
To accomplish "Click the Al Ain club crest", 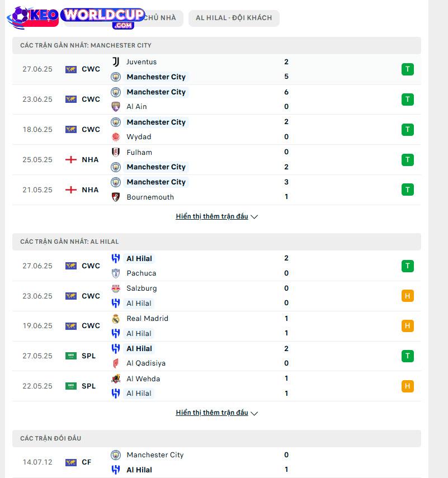I will [x=116, y=107].
